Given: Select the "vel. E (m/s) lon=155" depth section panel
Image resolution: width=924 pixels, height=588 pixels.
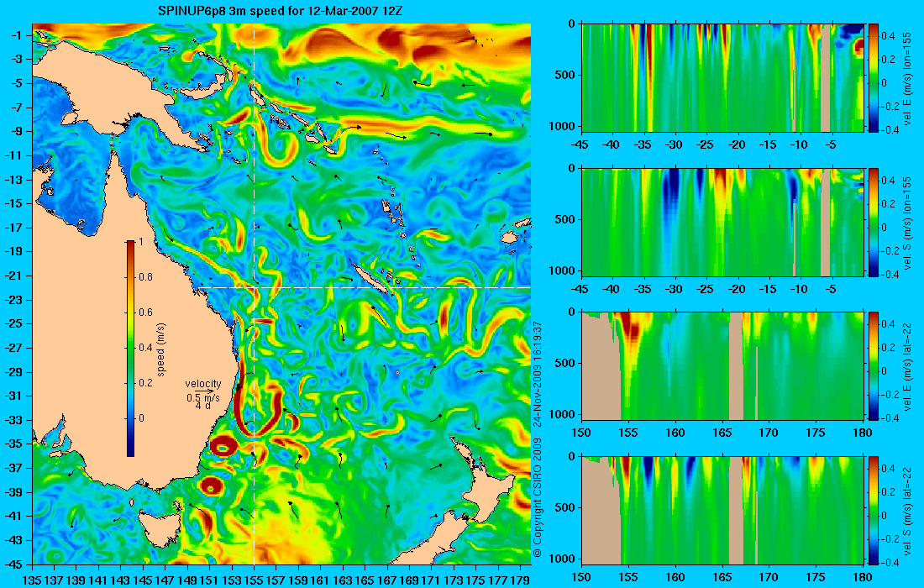Looking at the screenshot, I should (723, 78).
